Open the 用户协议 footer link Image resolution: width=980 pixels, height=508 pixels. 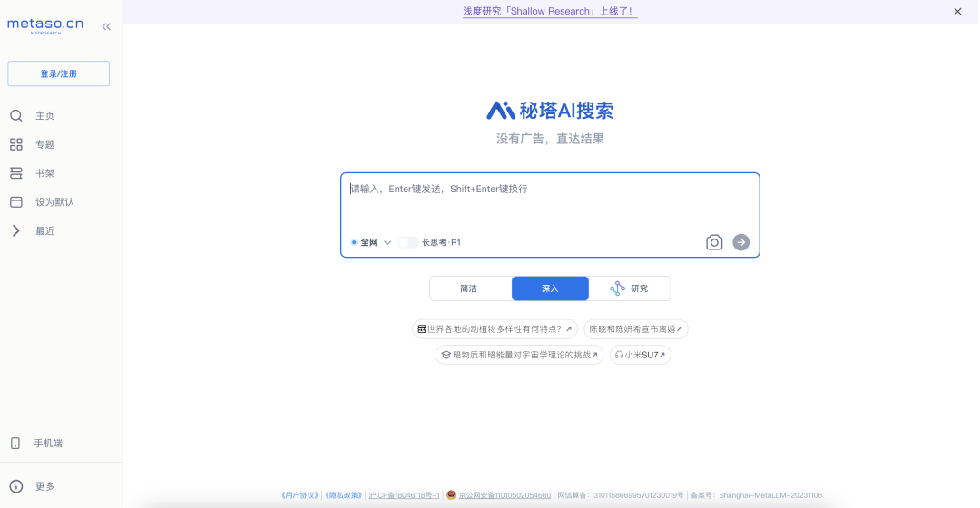tap(300, 495)
